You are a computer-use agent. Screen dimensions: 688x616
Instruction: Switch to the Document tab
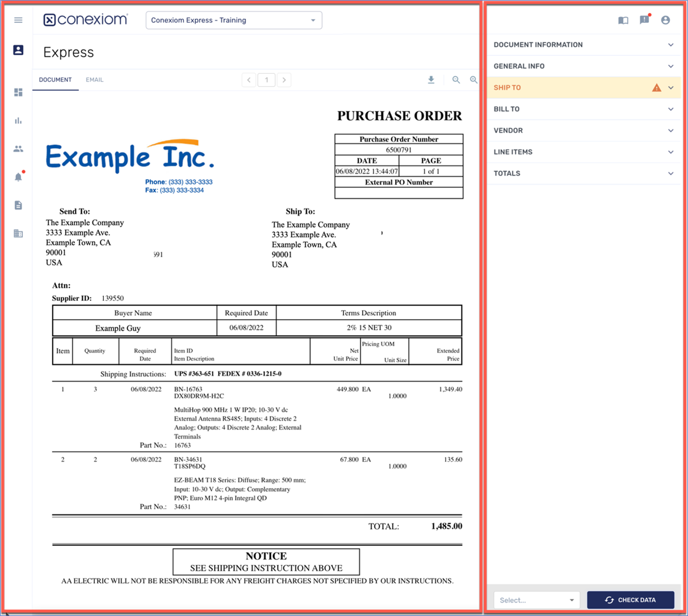tap(55, 80)
